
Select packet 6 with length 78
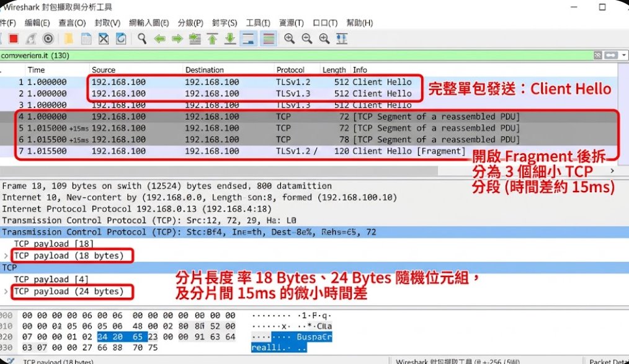[309, 140]
